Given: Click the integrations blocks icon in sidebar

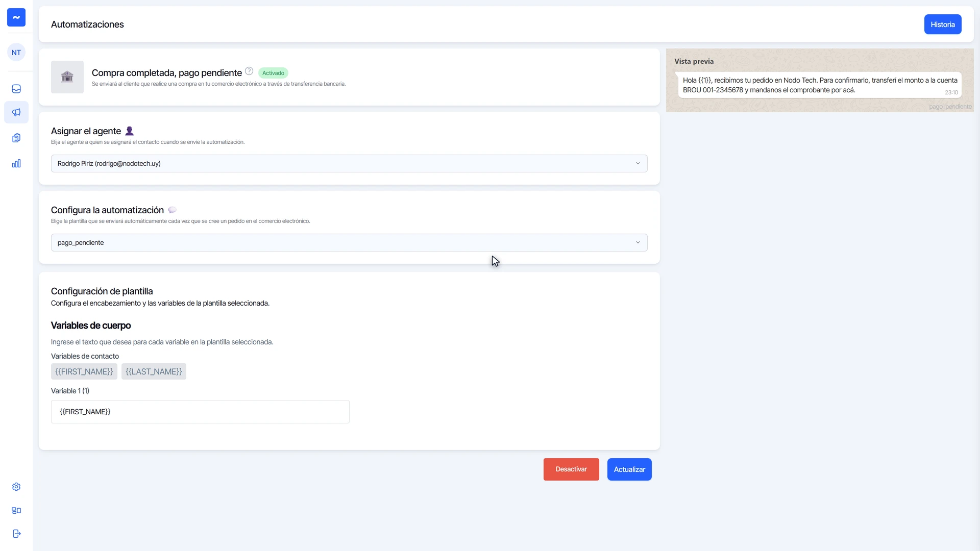Looking at the screenshot, I should click(x=16, y=510).
